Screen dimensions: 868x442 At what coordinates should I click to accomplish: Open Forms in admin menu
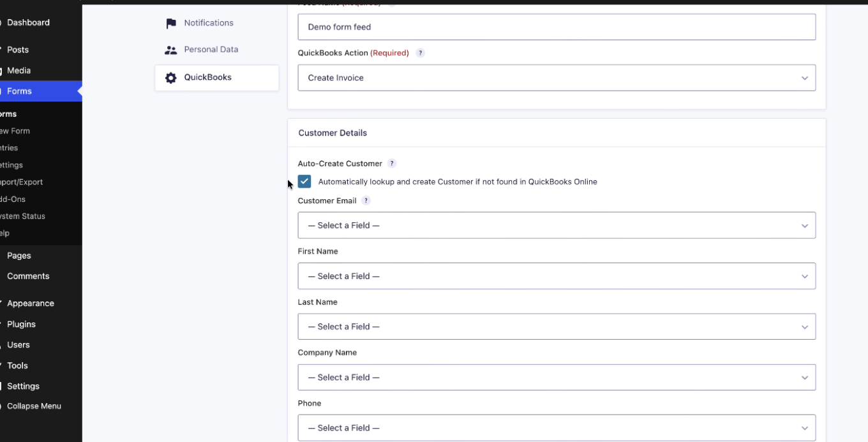41,91
